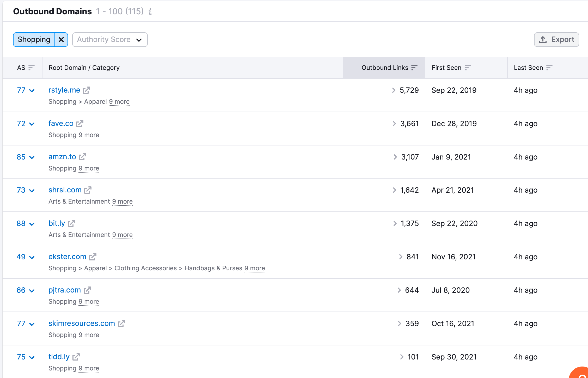The height and width of the screenshot is (378, 588).
Task: Open fave.co external link icon
Action: coord(80,124)
